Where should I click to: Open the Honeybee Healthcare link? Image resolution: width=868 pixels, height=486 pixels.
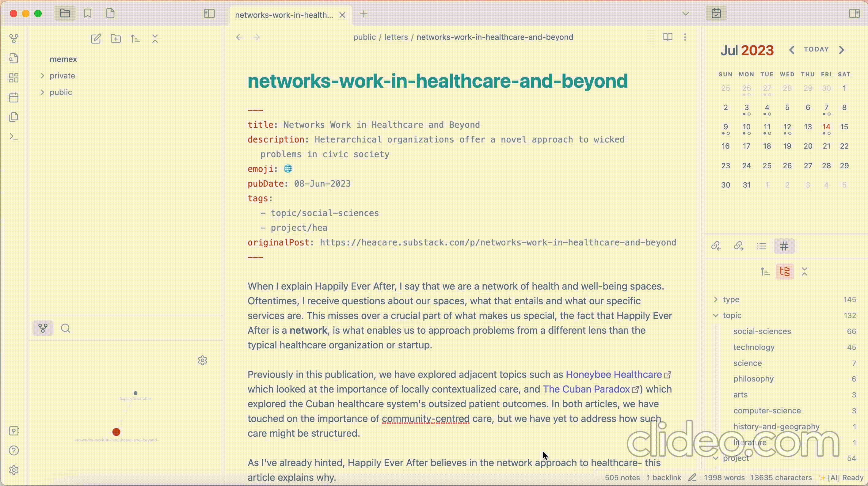(613, 374)
